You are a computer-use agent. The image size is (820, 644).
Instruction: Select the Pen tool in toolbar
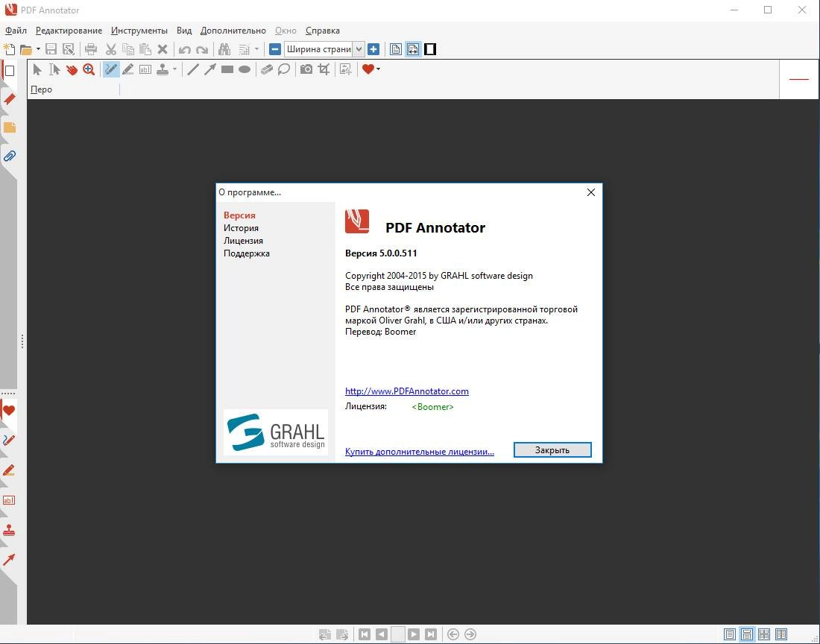point(111,69)
